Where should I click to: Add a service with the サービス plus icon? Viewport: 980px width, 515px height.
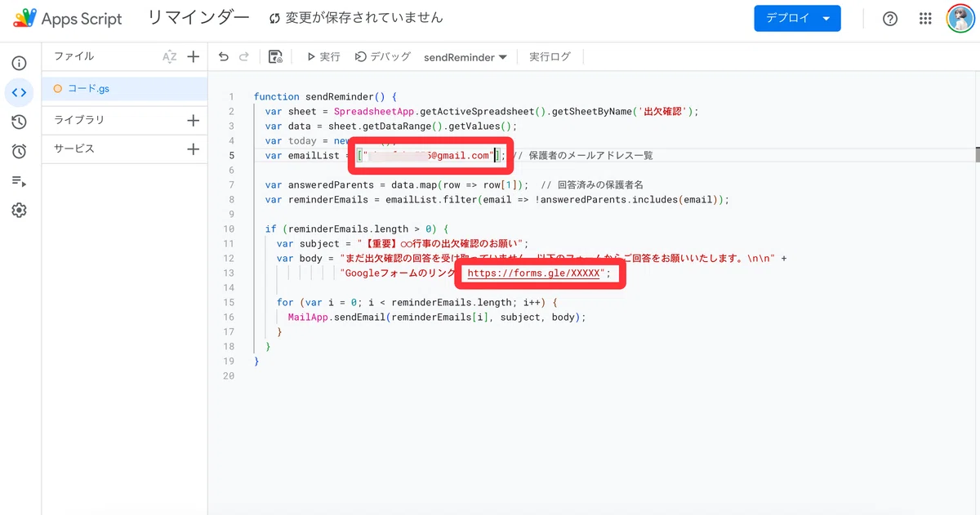click(194, 149)
